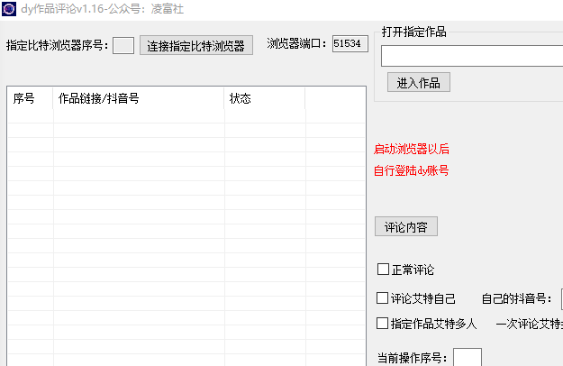Click the 进入作品 button
Viewport: 563px width, 366px height.
click(x=418, y=82)
